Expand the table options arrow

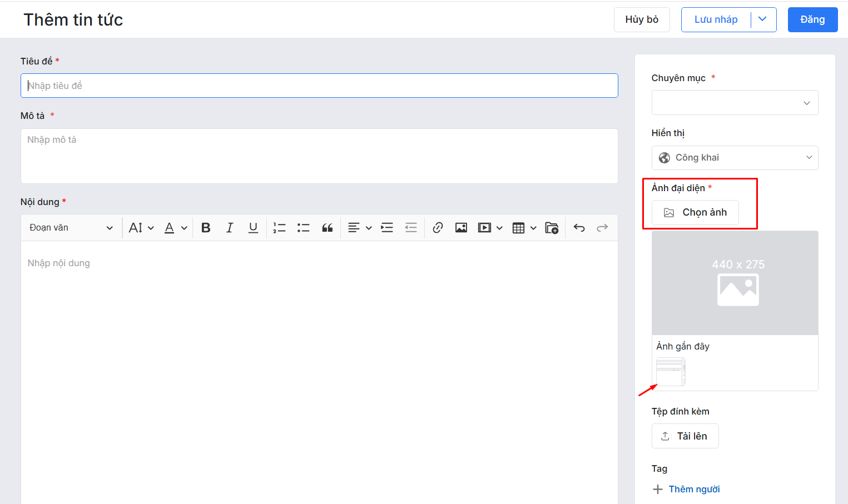tap(533, 228)
